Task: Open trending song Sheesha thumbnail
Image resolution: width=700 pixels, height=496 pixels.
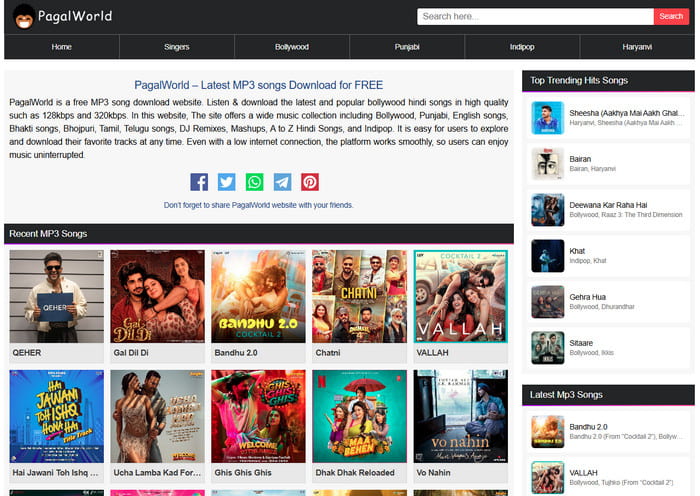Action: 548,118
